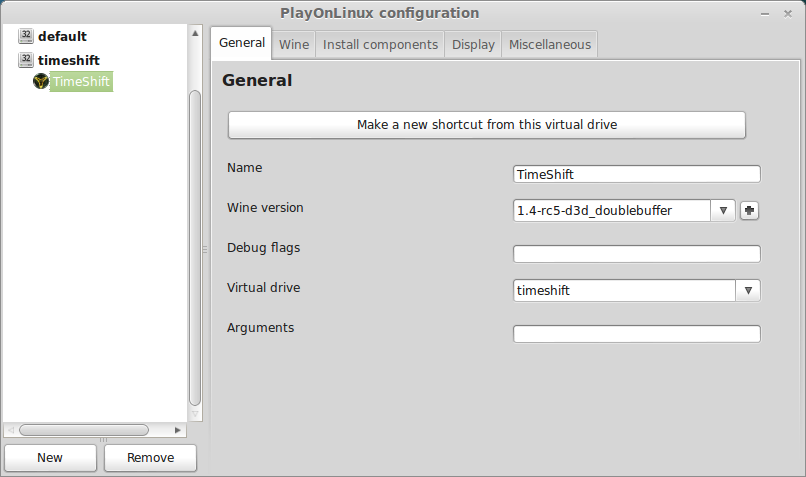
Task: Select the TimeShift shortcut entry
Action: (x=81, y=82)
